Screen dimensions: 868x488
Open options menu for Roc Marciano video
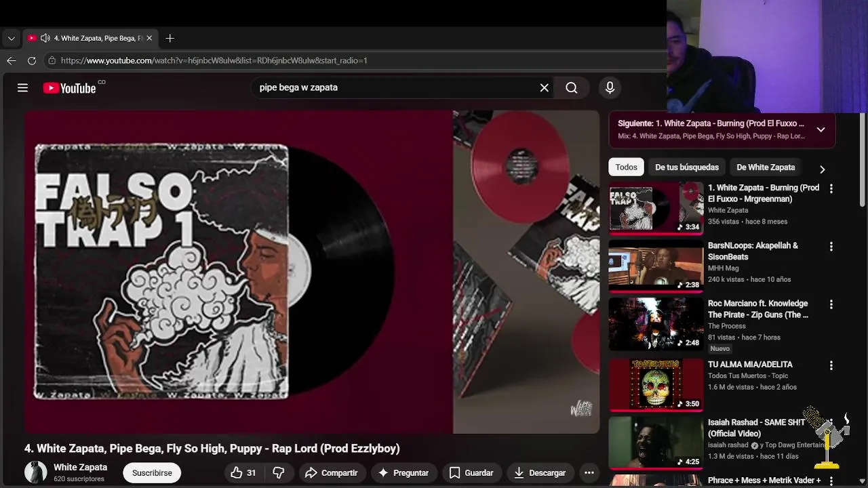coord(831,304)
